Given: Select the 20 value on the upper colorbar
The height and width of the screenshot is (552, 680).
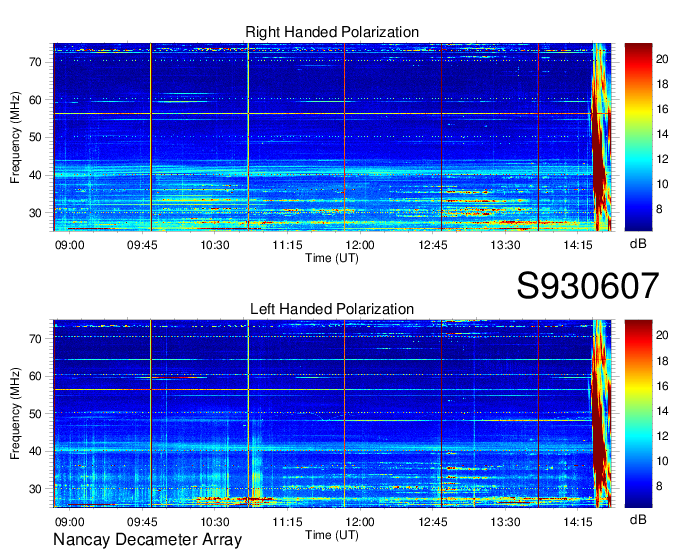Looking at the screenshot, I should 662,59.
